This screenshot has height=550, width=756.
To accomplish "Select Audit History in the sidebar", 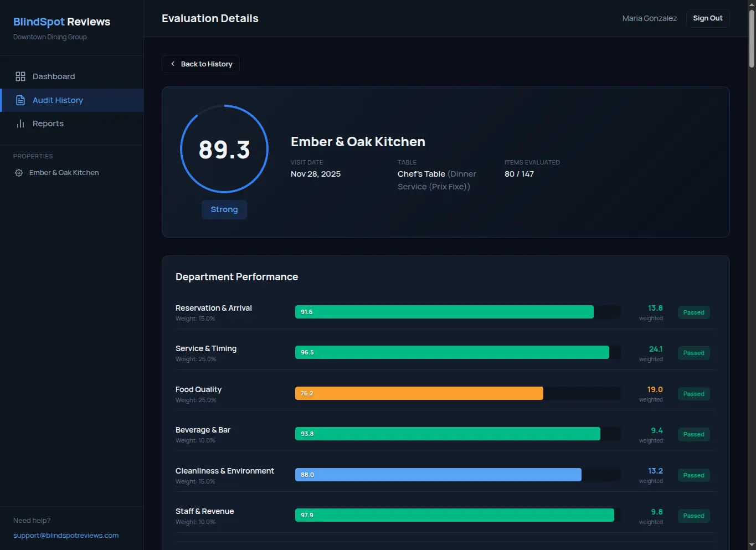I will tap(58, 100).
